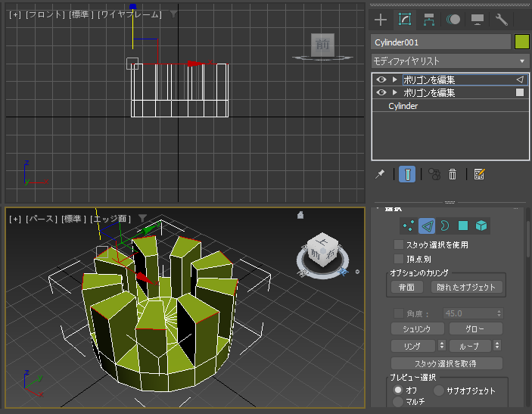
Task: Select the second ポリゴンを編集 stack entry
Action: pyautogui.click(x=429, y=93)
